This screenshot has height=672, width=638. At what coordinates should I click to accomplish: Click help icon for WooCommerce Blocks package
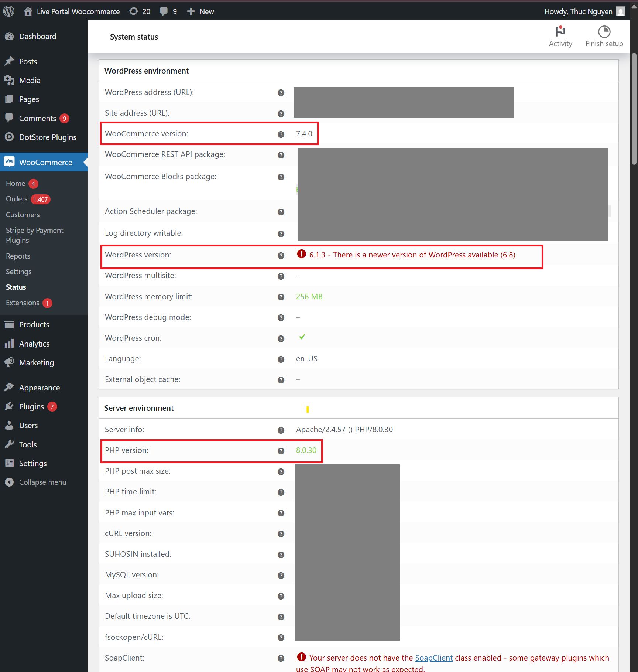[281, 177]
